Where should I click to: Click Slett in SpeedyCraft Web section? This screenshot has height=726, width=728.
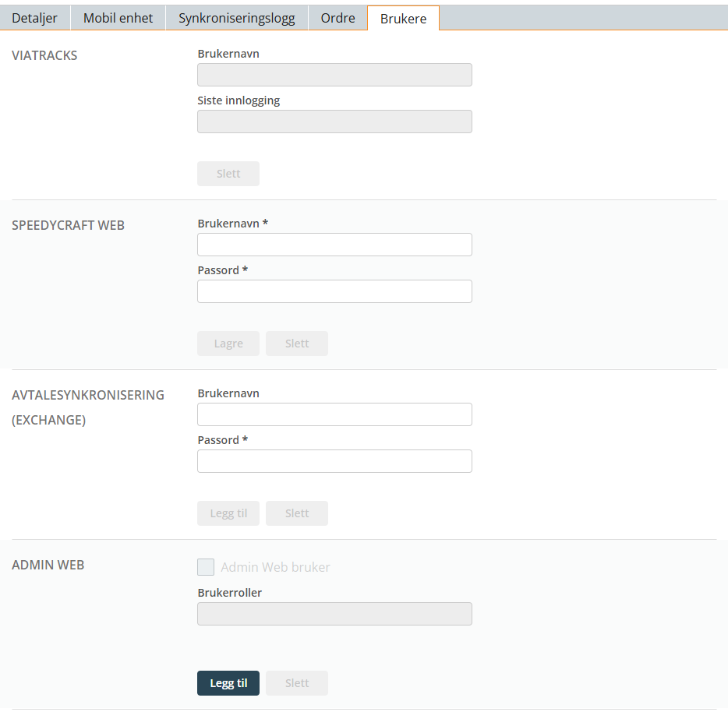point(297,344)
